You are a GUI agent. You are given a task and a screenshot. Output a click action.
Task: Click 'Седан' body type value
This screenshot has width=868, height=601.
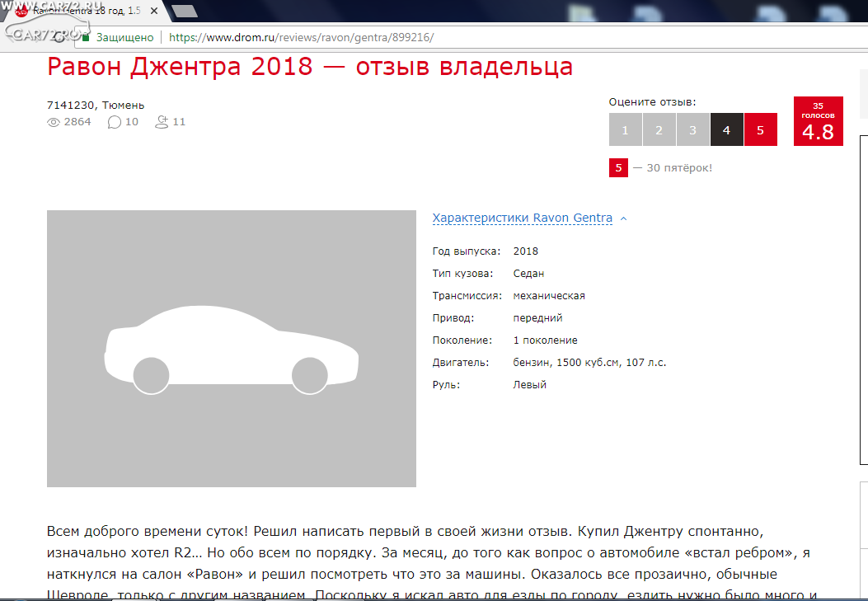point(528,274)
